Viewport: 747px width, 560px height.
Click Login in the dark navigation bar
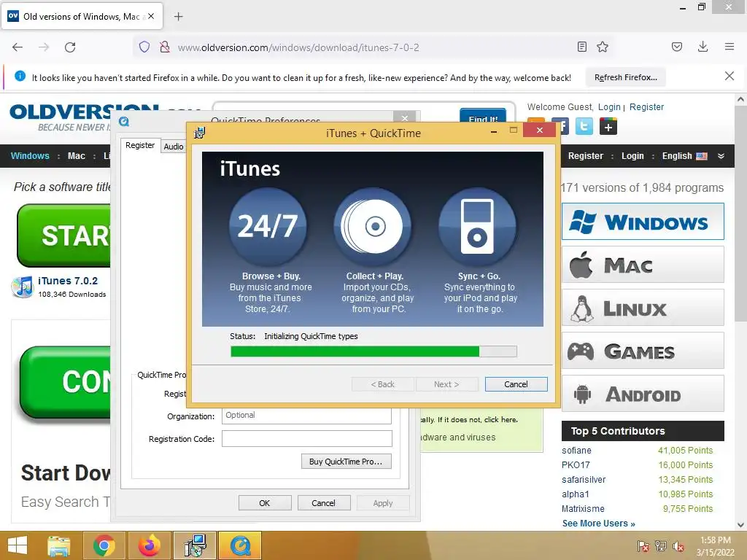click(x=632, y=156)
